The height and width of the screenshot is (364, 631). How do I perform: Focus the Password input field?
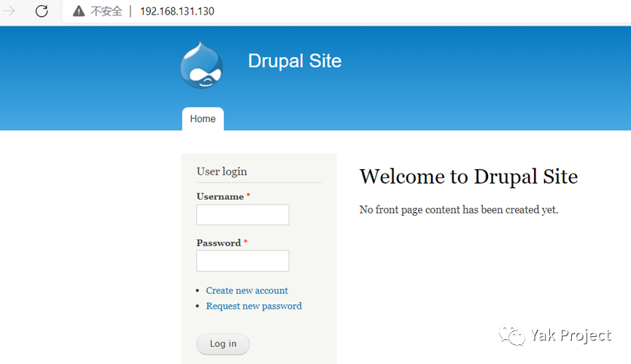tap(243, 260)
